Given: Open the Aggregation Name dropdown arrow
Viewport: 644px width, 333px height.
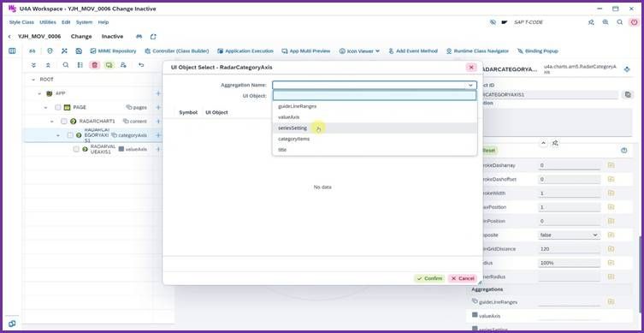Looking at the screenshot, I should pos(470,85).
